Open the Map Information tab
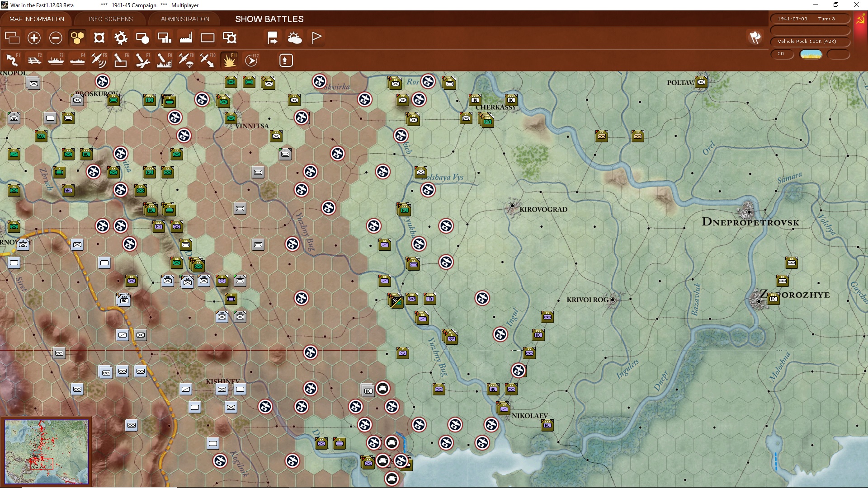The height and width of the screenshot is (488, 868). point(37,19)
